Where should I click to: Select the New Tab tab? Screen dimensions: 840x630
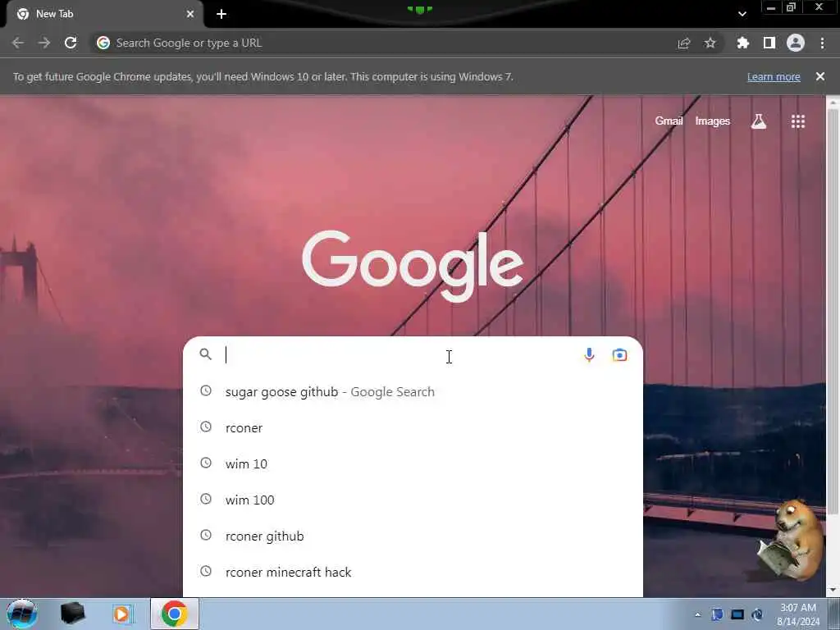(x=105, y=14)
